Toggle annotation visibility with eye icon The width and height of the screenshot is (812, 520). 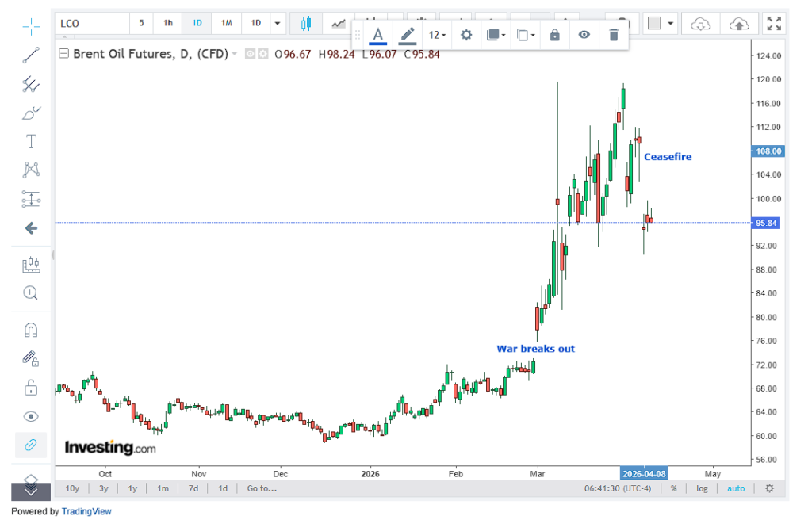click(x=584, y=35)
